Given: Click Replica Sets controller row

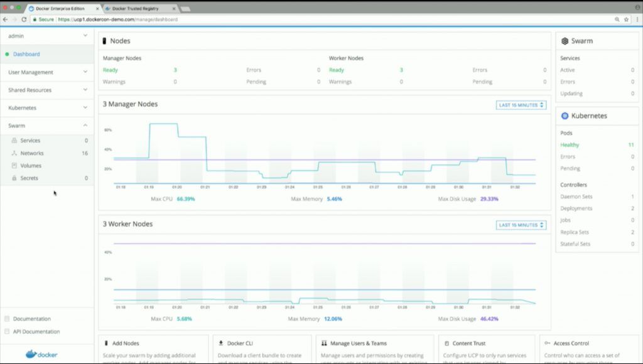Looking at the screenshot, I should click(597, 232).
